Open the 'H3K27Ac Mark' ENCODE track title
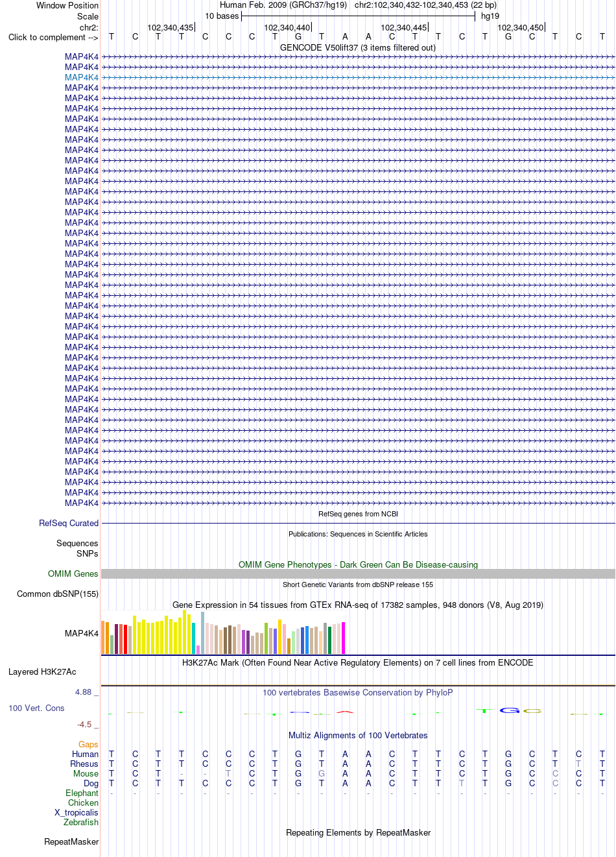The height and width of the screenshot is (857, 616). (x=358, y=662)
